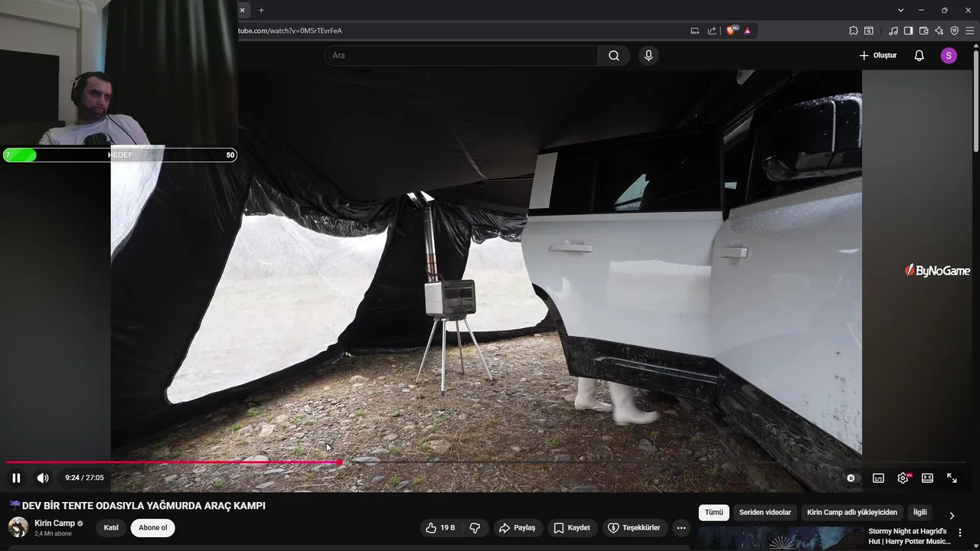Restore the browser window size

click(944, 10)
